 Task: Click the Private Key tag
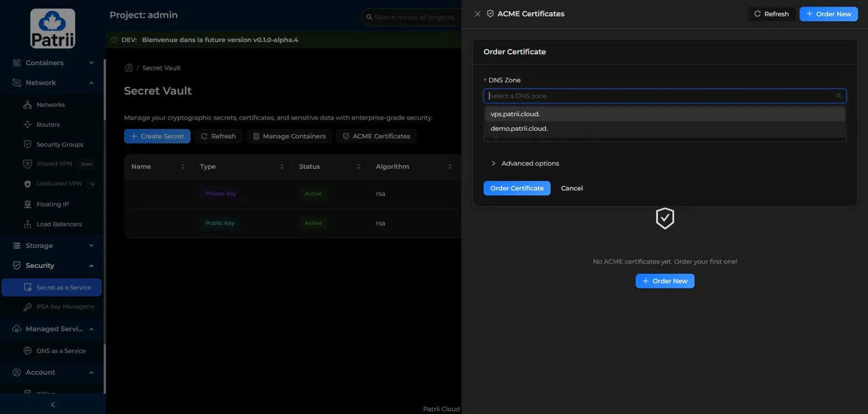[x=220, y=194]
